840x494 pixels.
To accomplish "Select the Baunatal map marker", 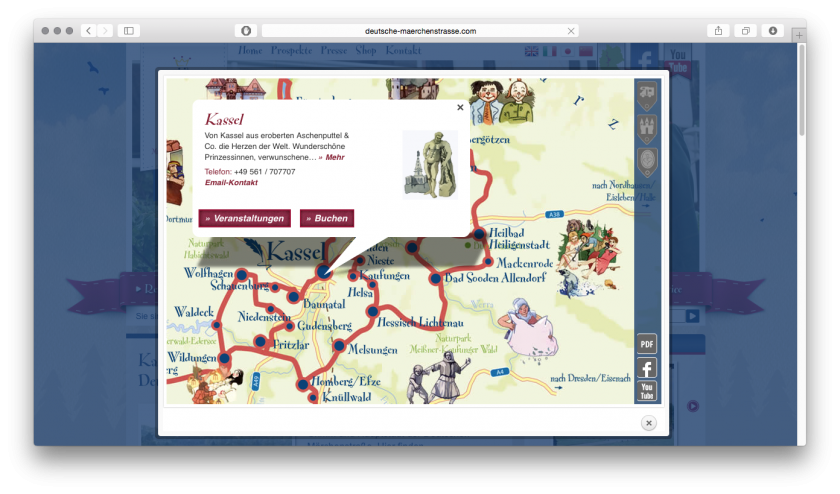I will [294, 297].
